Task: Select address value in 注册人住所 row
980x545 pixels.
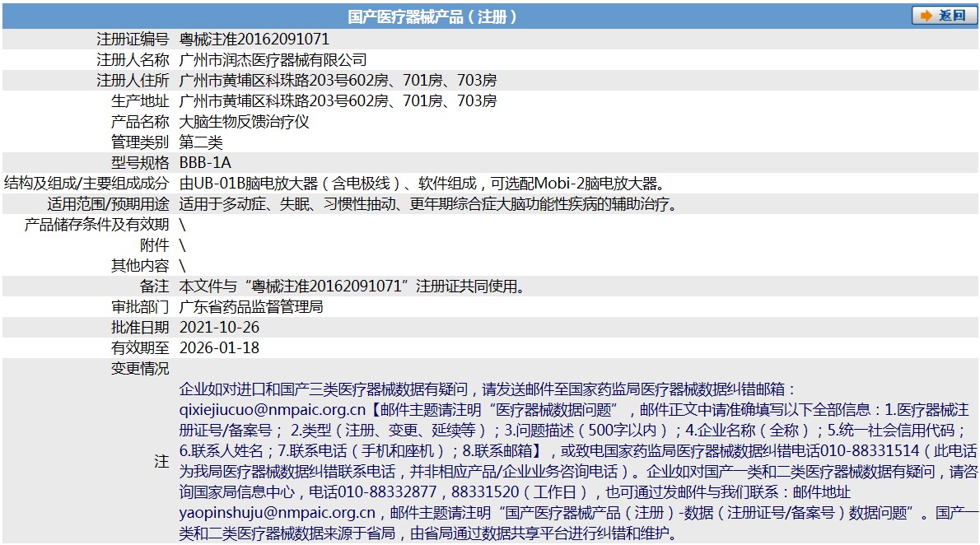Action: [x=338, y=80]
